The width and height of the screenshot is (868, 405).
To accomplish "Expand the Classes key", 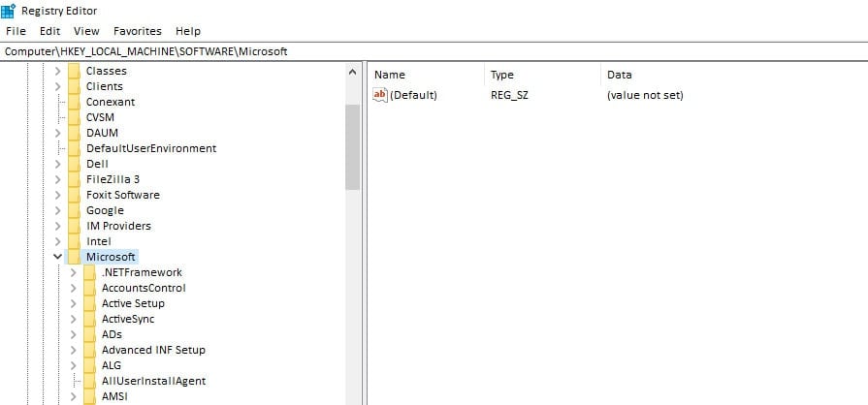I will 57,71.
